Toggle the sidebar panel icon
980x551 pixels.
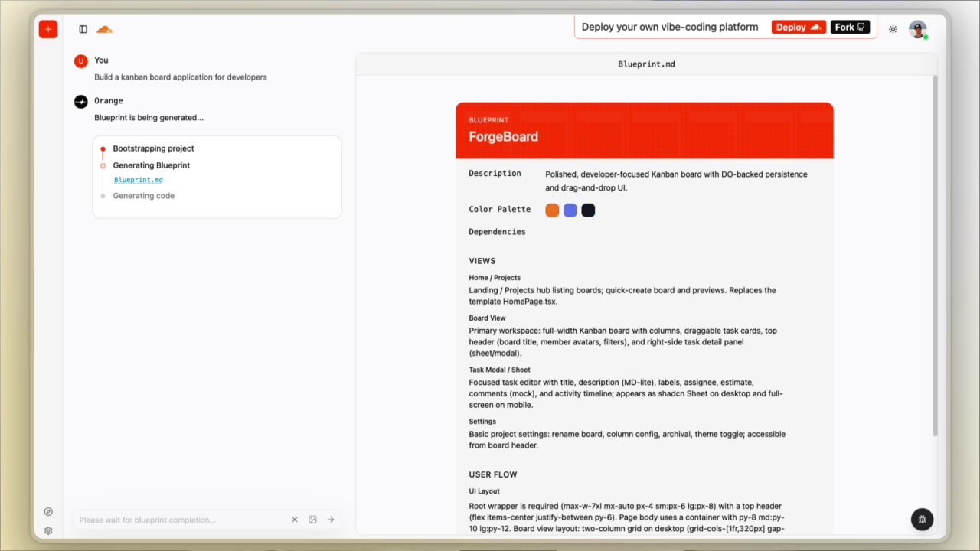[83, 28]
